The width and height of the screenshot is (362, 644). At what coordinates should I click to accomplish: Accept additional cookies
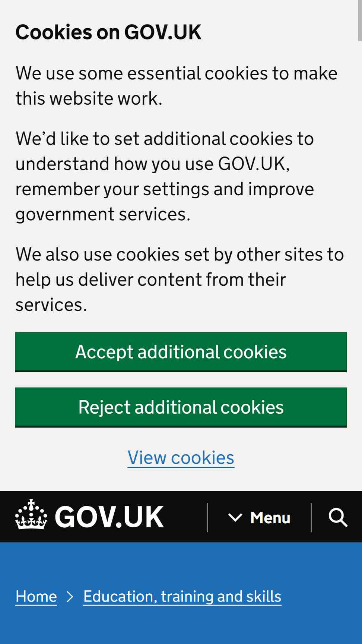pyautogui.click(x=181, y=352)
